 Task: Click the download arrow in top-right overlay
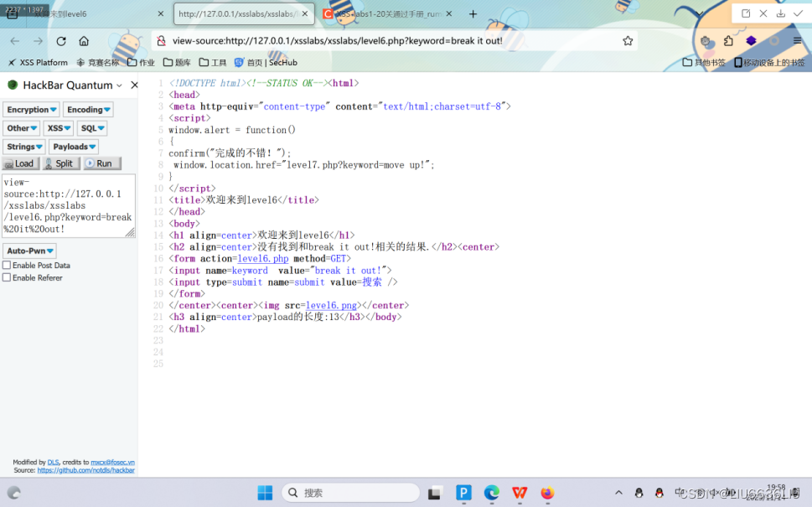click(x=780, y=14)
